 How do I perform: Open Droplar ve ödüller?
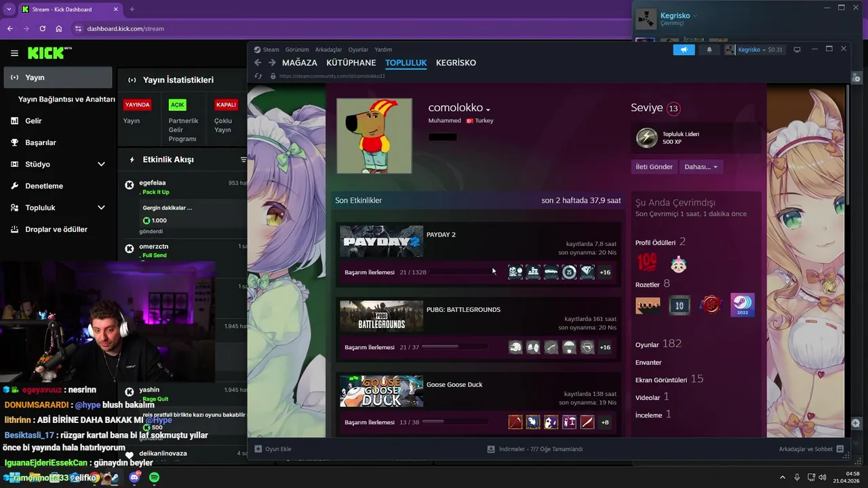pyautogui.click(x=56, y=229)
